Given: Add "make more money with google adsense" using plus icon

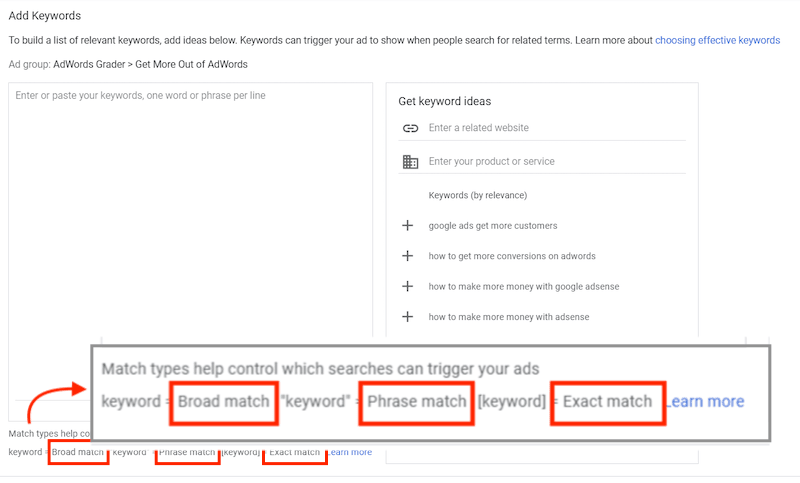Looking at the screenshot, I should (x=408, y=286).
